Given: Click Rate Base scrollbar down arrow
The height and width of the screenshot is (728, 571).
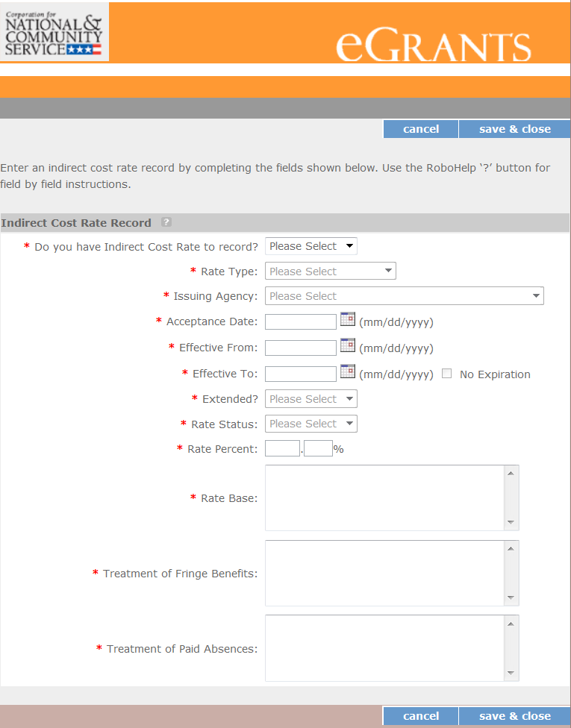Looking at the screenshot, I should pos(511,522).
